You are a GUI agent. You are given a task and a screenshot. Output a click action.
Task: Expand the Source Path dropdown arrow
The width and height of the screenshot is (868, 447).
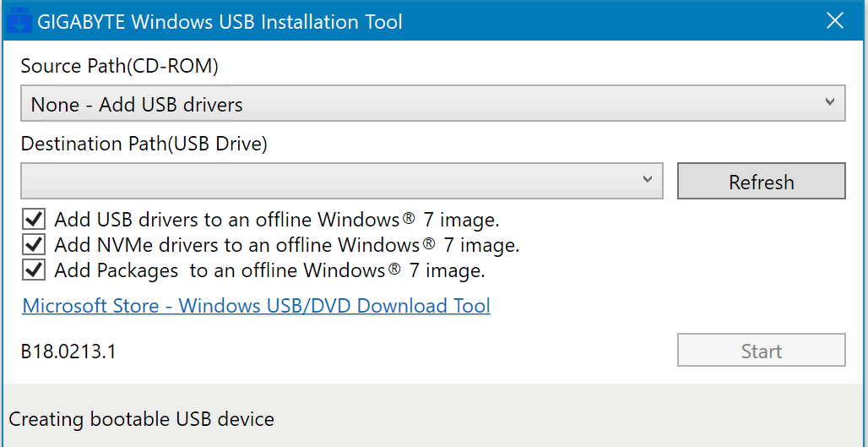coord(829,103)
